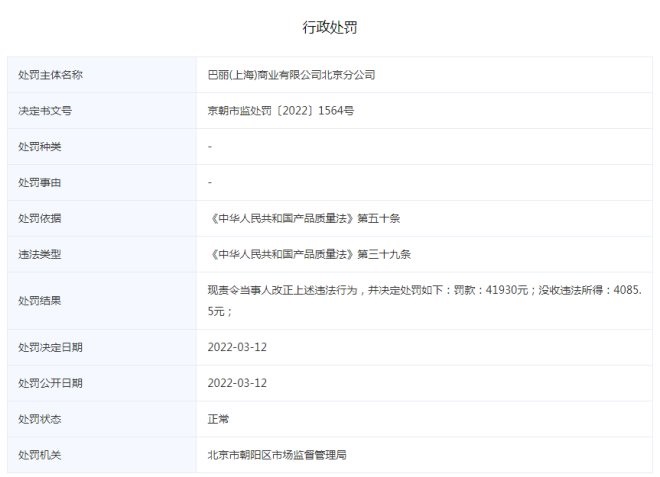This screenshot has width=660, height=477.
Task: Click the 处罚机关 label cell
Action: [x=40, y=455]
